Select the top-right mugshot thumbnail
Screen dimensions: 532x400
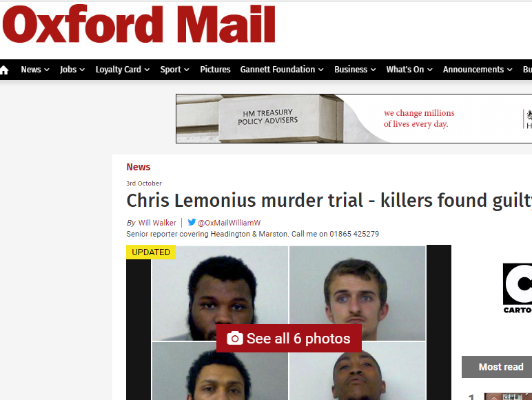click(x=357, y=292)
